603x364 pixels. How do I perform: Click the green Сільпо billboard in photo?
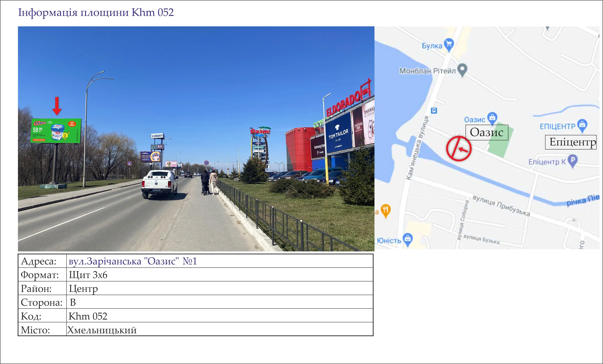point(56,131)
